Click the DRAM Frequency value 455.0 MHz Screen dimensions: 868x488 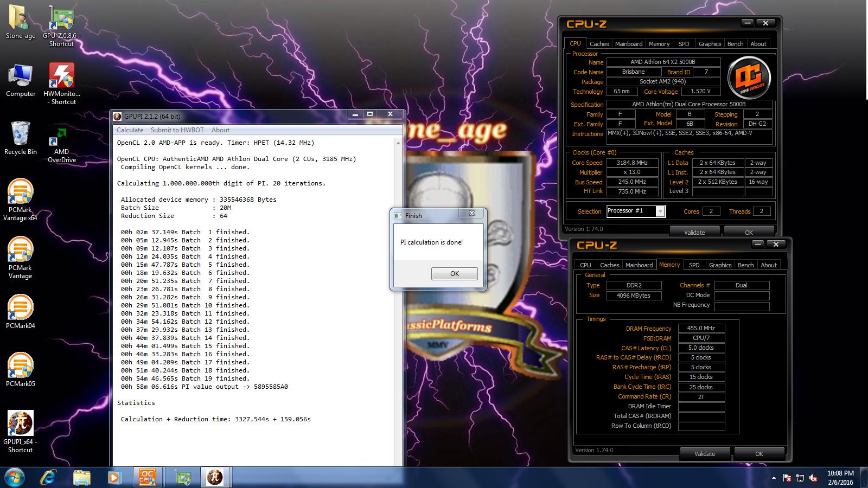701,328
